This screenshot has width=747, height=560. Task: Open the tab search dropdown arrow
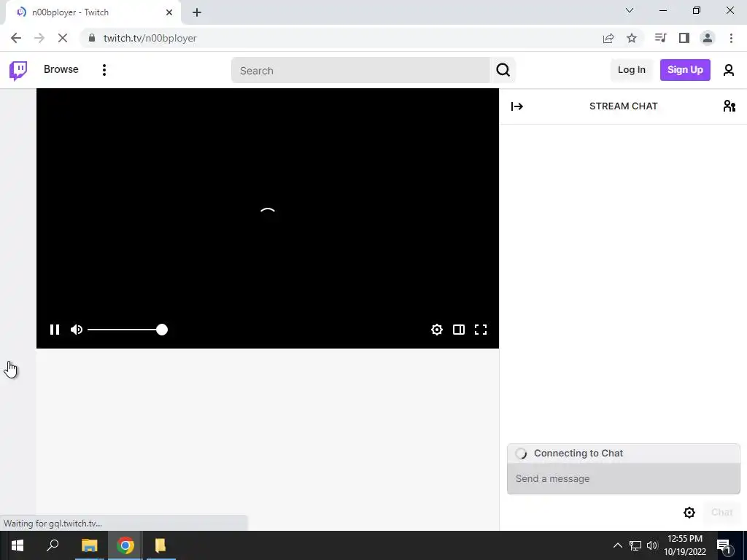630,10
